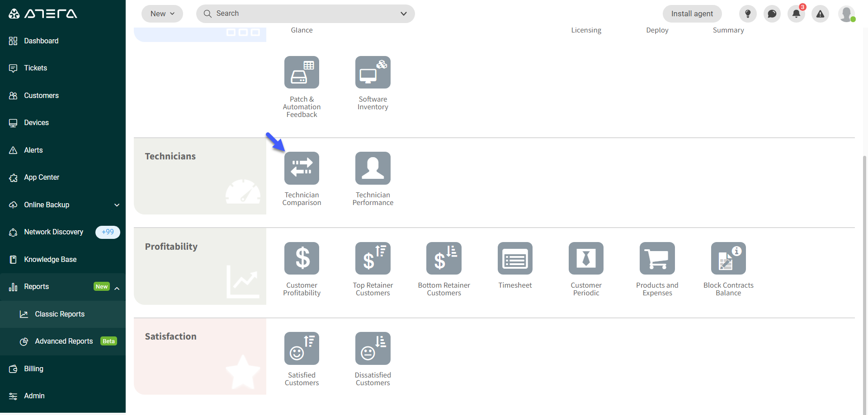Open Devices in sidebar
Screen dimensions: 868x415
(x=63, y=123)
